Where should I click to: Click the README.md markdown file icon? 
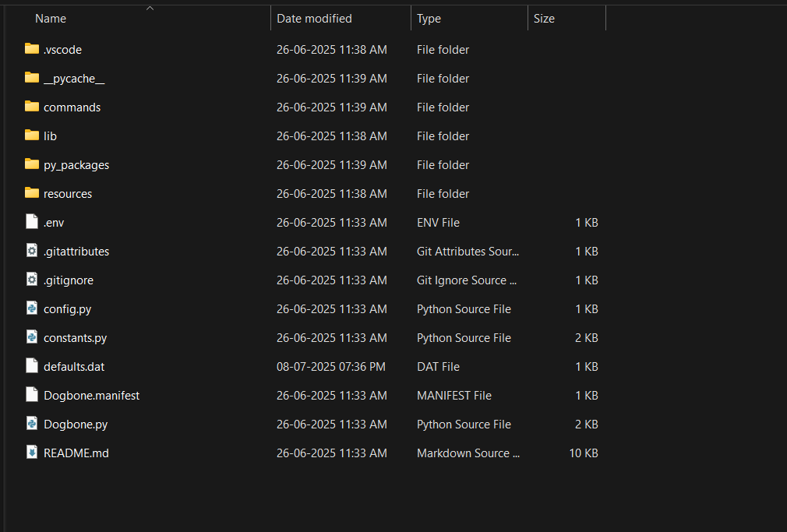pos(32,453)
